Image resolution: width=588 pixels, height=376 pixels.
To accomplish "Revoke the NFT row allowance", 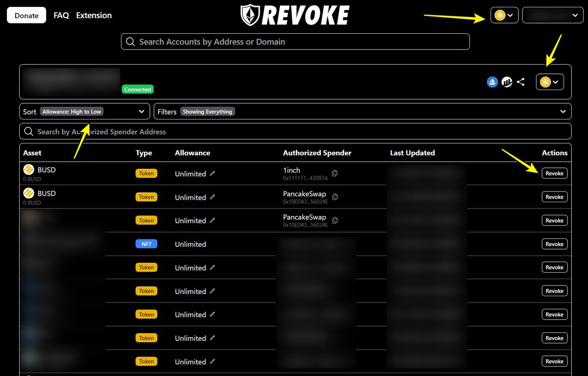I will pyautogui.click(x=554, y=244).
